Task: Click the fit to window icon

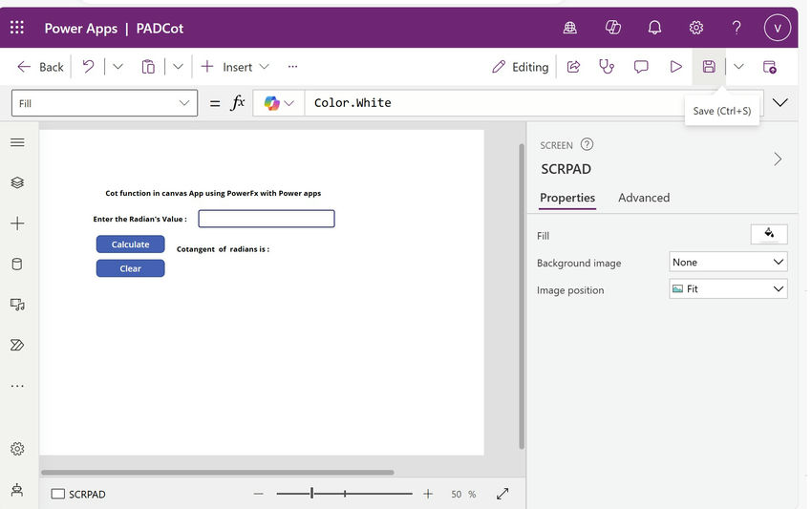Action: [x=502, y=494]
